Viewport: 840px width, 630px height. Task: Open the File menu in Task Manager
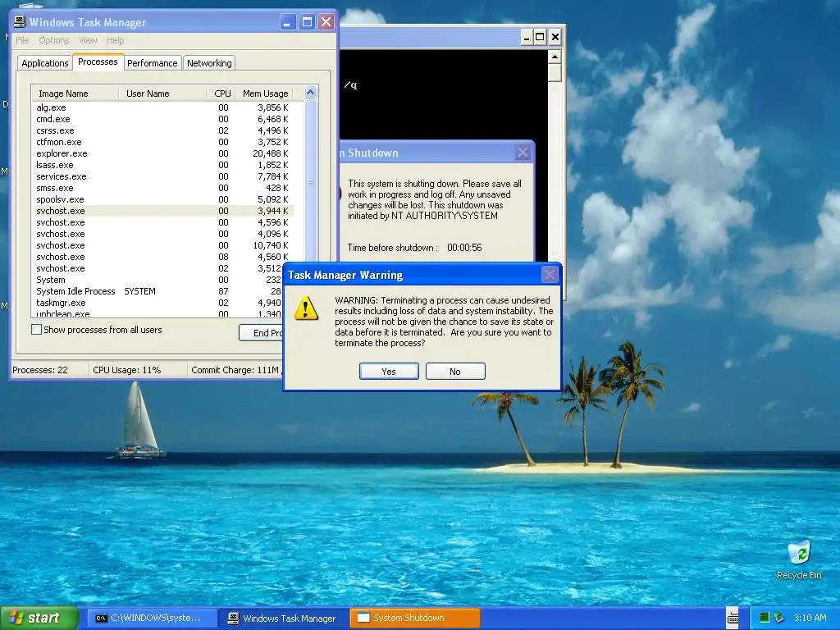click(22, 40)
